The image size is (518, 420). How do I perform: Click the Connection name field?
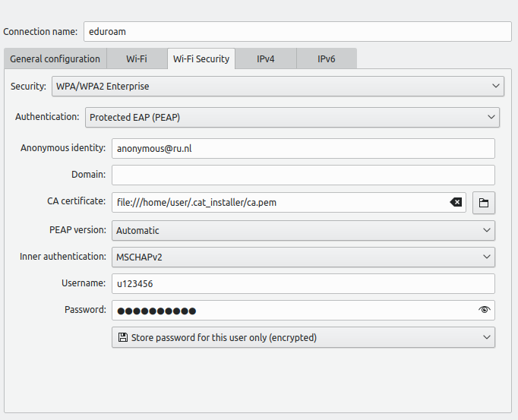pyautogui.click(x=297, y=31)
